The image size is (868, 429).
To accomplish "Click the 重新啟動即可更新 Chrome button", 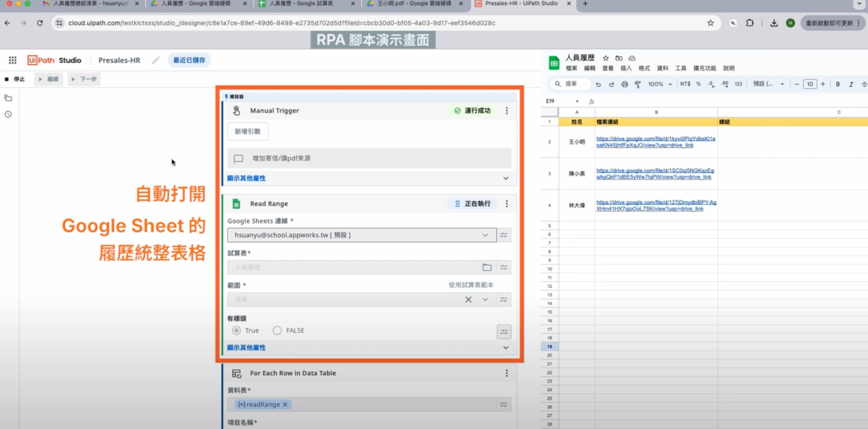I will coord(833,23).
